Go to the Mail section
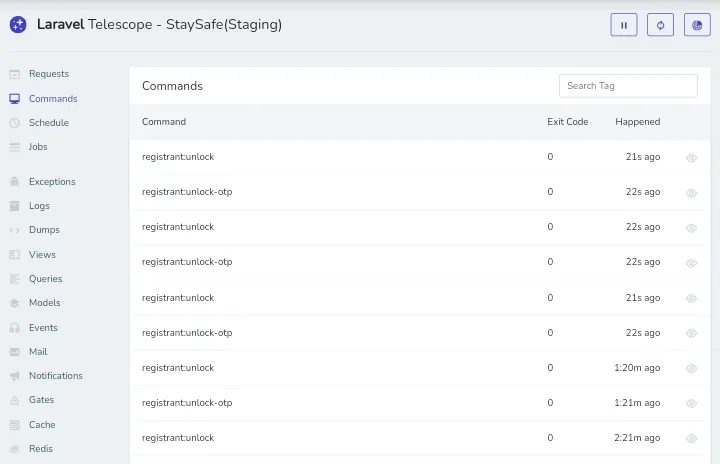 coord(38,351)
